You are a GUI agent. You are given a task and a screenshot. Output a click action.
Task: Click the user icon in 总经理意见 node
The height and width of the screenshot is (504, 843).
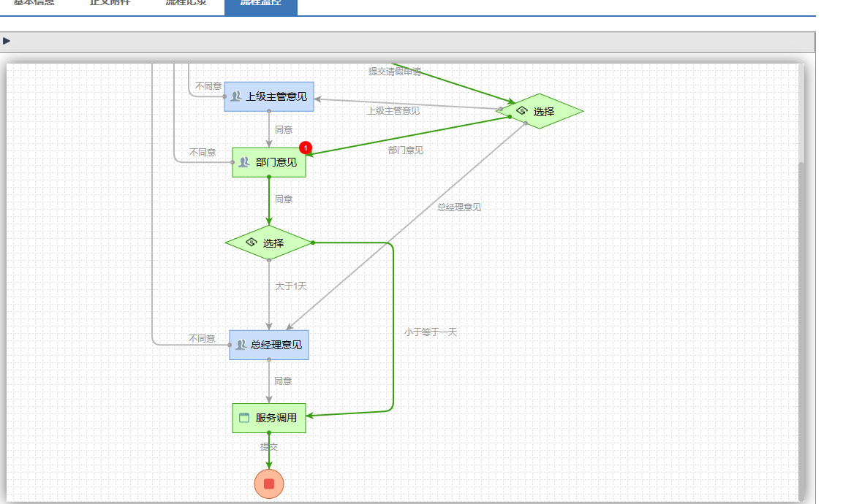coord(241,345)
